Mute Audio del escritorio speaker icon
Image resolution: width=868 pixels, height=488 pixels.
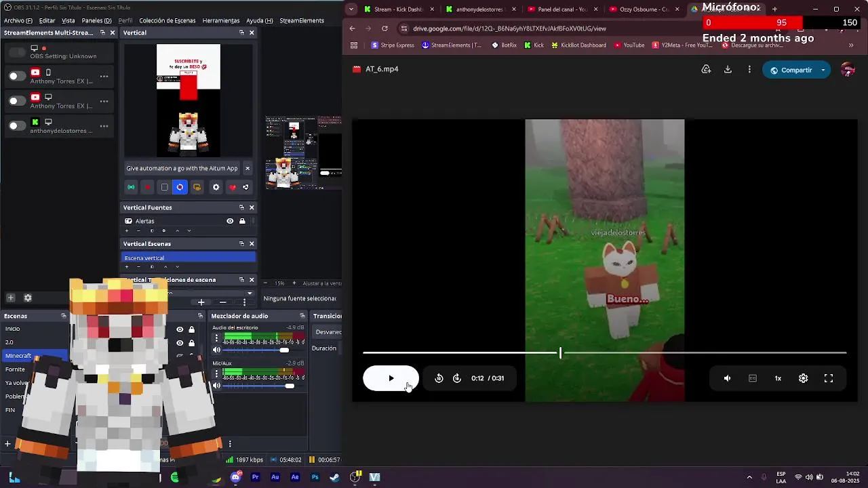[x=217, y=350]
